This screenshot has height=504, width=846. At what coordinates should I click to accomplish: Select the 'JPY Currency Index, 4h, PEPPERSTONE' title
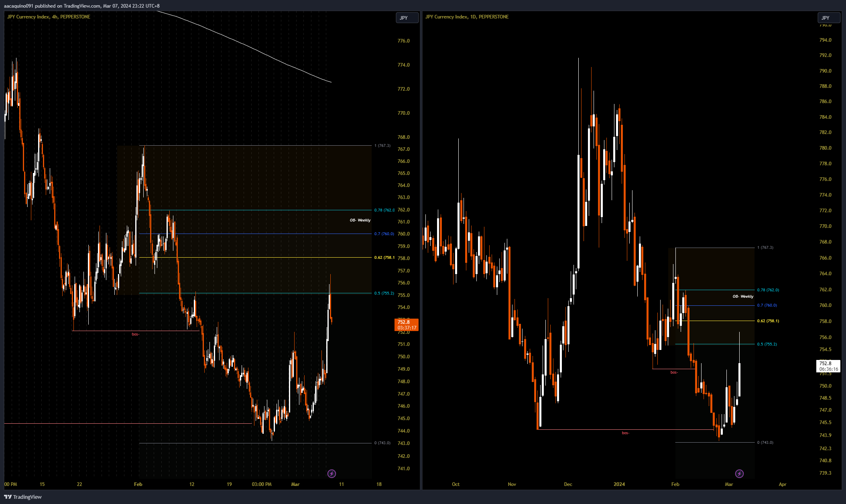click(49, 17)
